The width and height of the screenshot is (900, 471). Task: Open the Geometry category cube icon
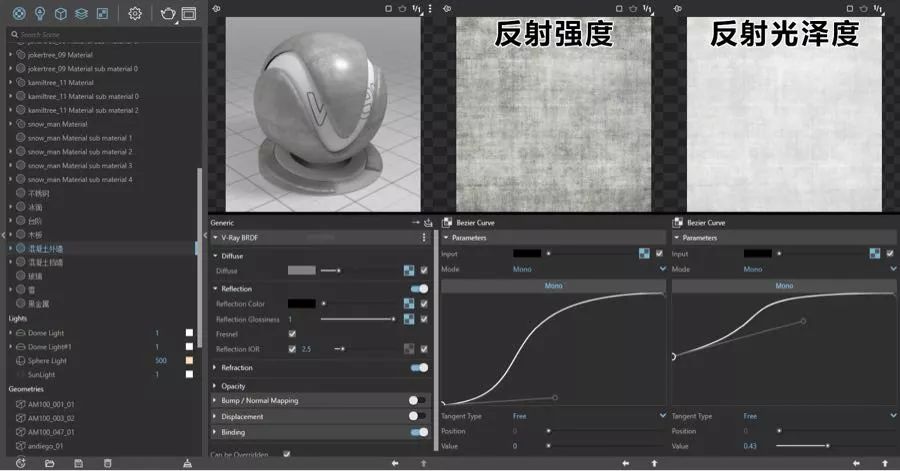[61, 14]
